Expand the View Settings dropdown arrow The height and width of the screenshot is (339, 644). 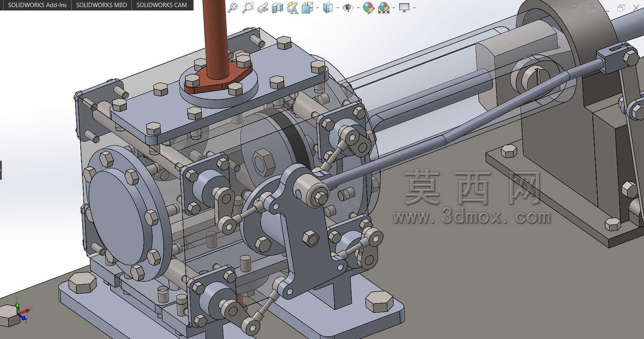[x=414, y=8]
